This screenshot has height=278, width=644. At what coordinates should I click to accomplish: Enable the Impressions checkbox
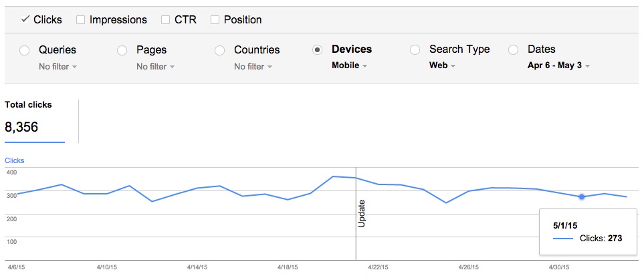[80, 19]
